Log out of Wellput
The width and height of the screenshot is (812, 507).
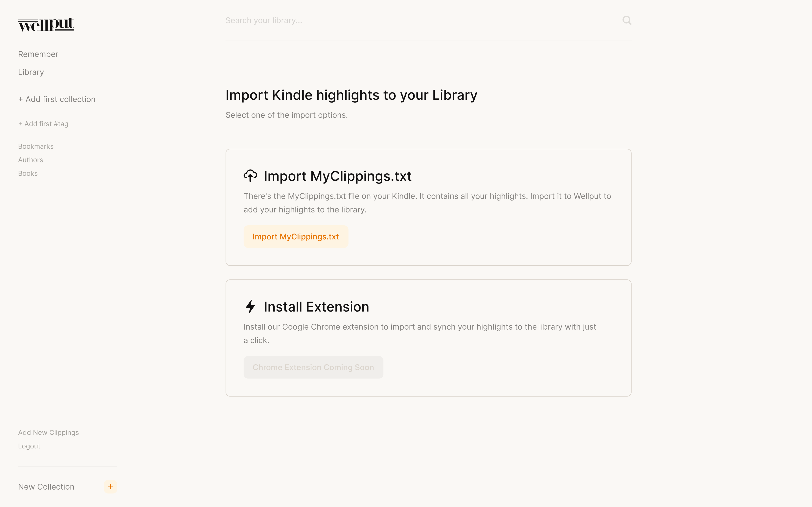coord(29,446)
